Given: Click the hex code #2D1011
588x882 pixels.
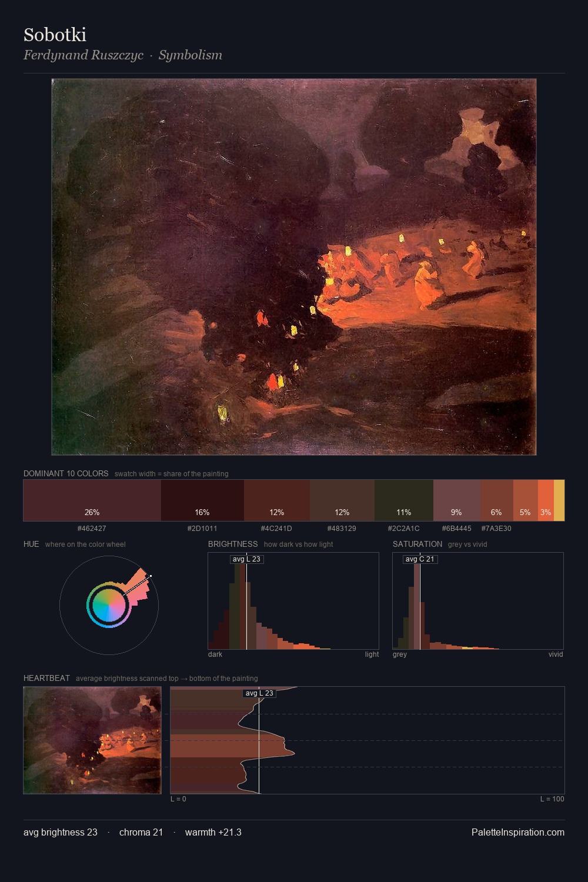Looking at the screenshot, I should (202, 529).
